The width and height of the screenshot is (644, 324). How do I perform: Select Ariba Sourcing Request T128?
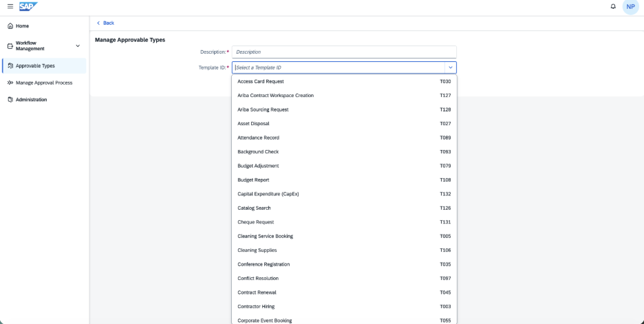tap(344, 109)
